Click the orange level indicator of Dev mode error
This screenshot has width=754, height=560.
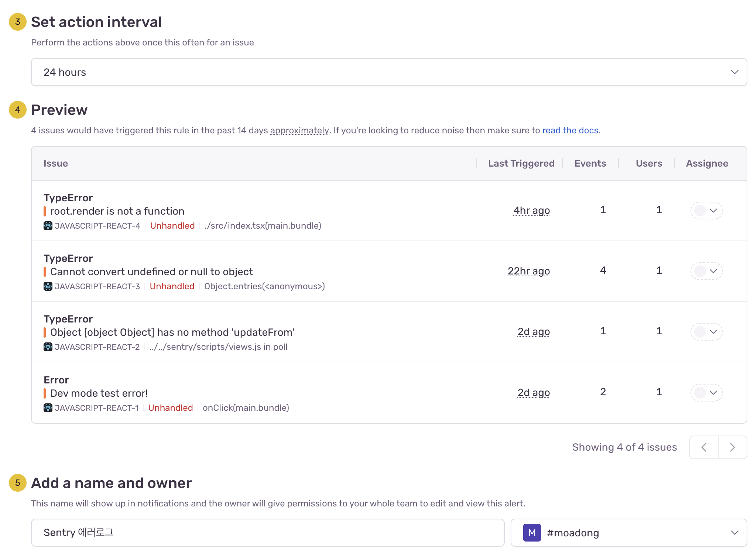pos(45,393)
